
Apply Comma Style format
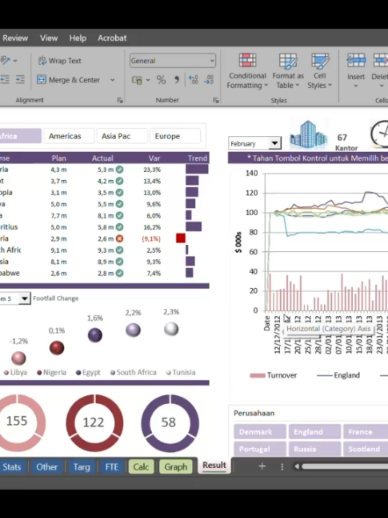point(177,80)
